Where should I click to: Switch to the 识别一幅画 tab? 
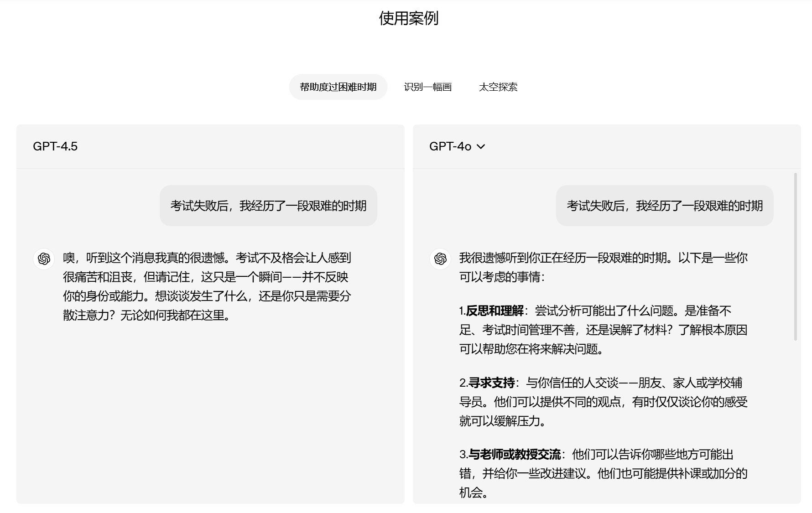(427, 87)
